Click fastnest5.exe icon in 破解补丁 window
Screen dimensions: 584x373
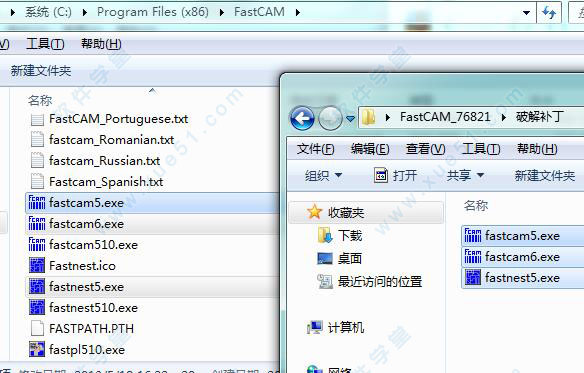coord(473,278)
